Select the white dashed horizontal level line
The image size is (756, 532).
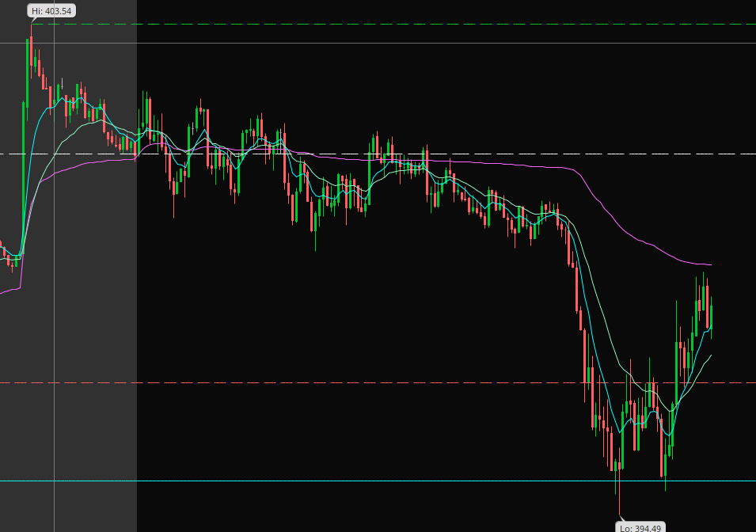pos(378,154)
